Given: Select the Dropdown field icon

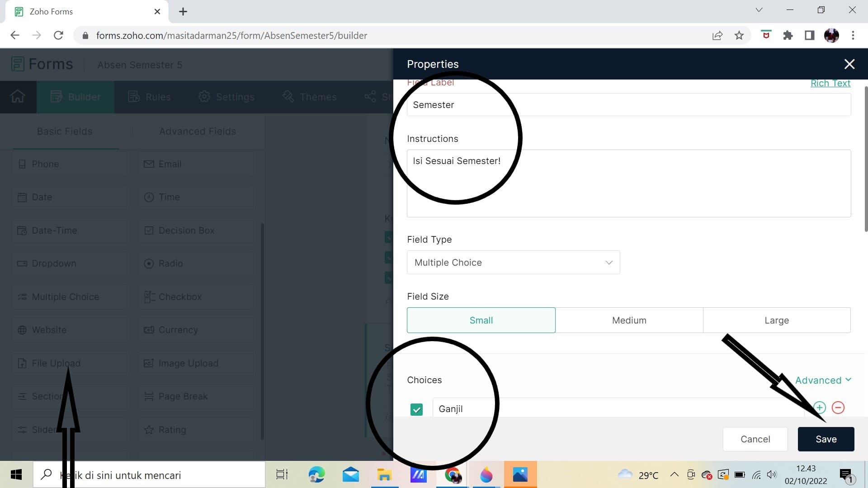Looking at the screenshot, I should tap(22, 263).
